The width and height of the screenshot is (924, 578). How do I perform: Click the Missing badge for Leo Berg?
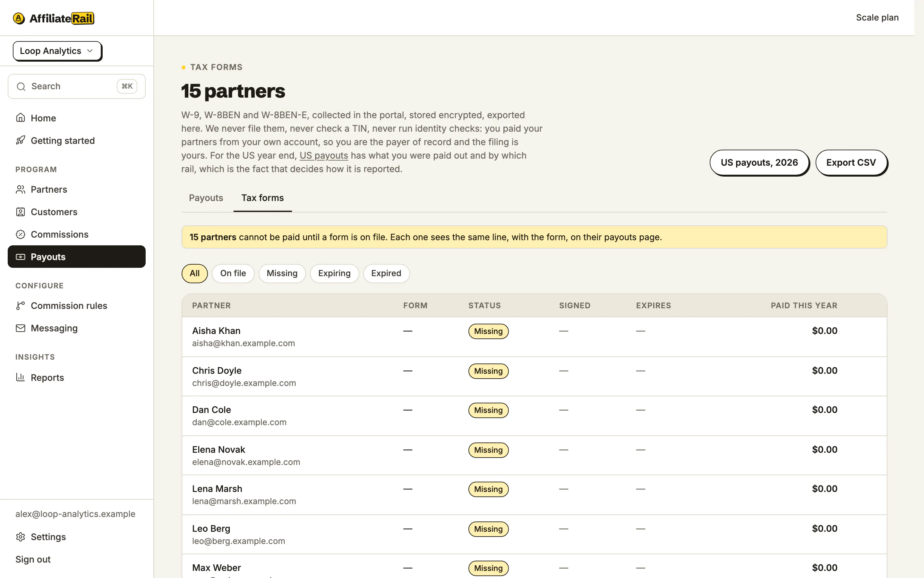tap(488, 529)
